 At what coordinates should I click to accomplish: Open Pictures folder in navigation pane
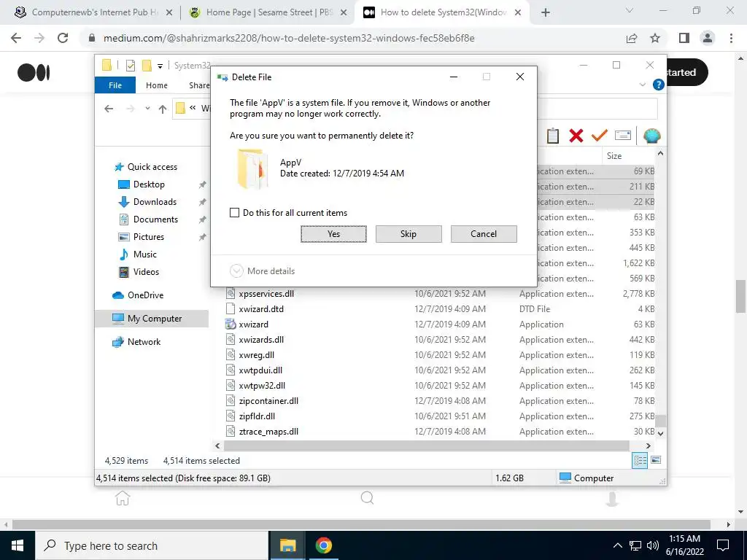[148, 237]
